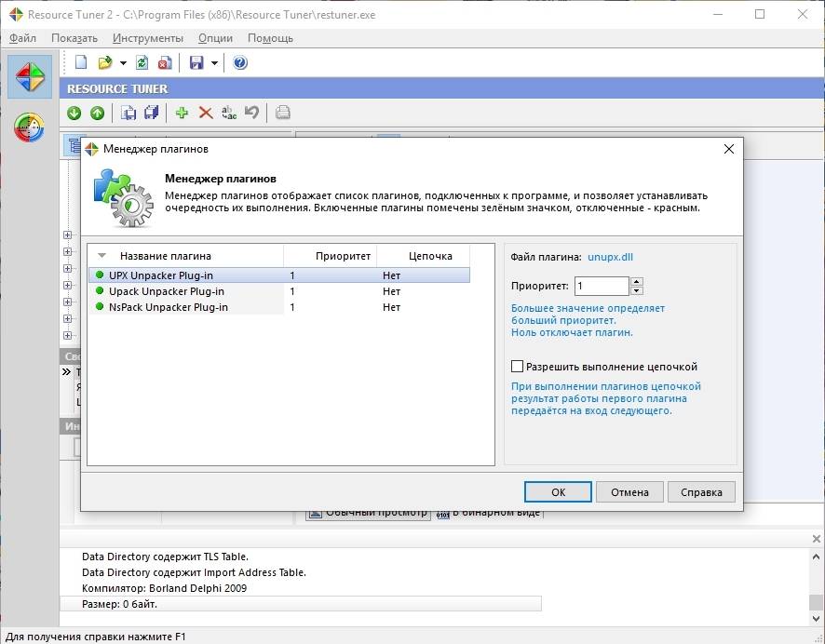The height and width of the screenshot is (644, 825).
Task: Increase priority with the spinner up arrow
Action: click(637, 281)
